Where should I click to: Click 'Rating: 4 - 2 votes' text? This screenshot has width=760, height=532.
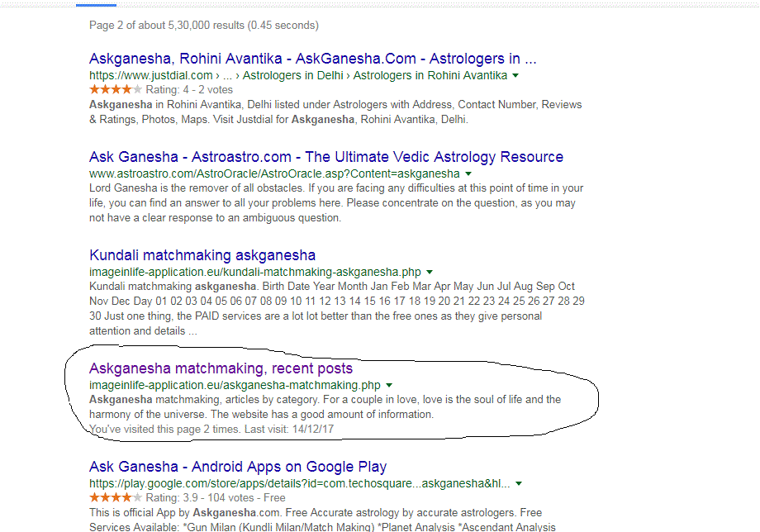tap(189, 90)
